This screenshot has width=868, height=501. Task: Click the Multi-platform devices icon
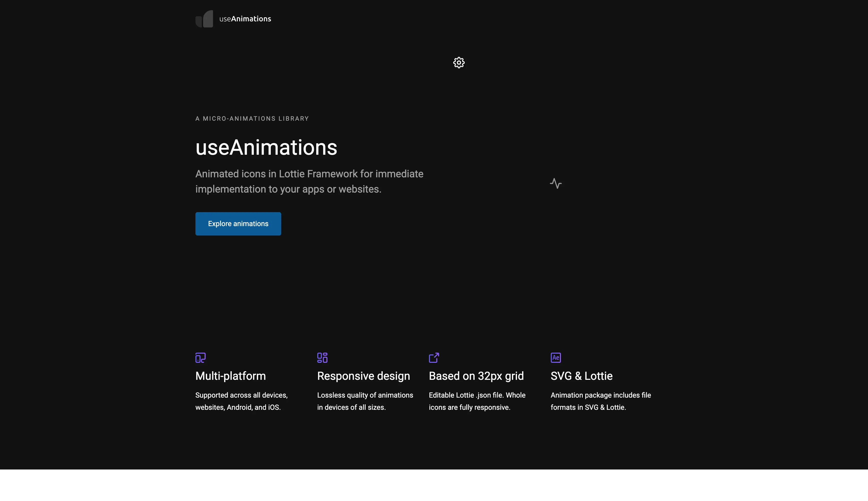(201, 357)
